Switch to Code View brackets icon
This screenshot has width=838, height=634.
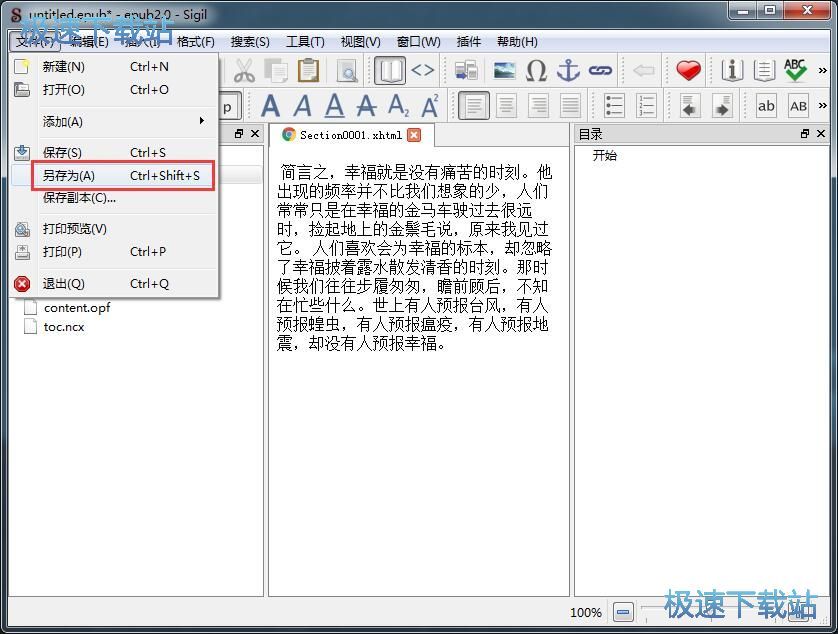(x=422, y=71)
